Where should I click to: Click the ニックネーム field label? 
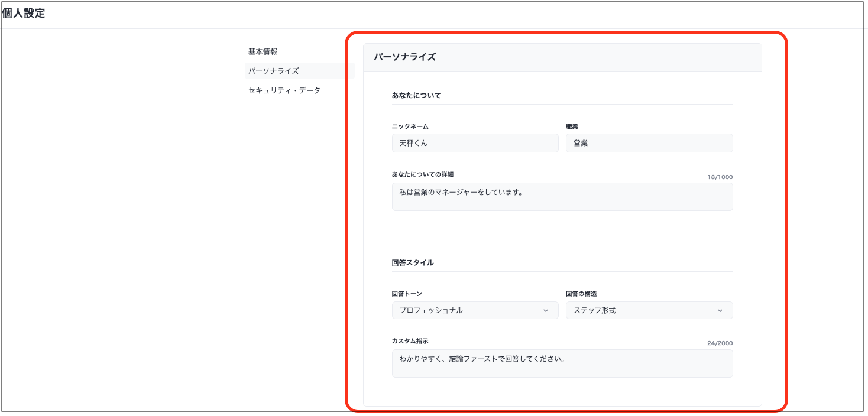410,126
